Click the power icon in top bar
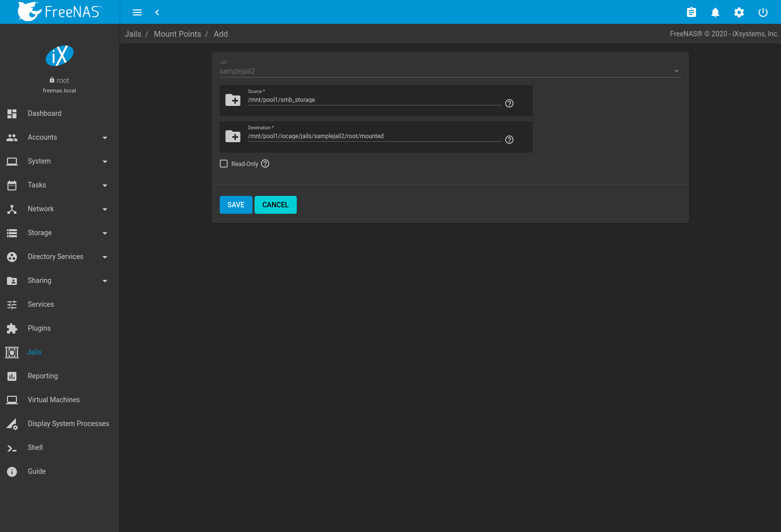The image size is (781, 532). (x=763, y=12)
